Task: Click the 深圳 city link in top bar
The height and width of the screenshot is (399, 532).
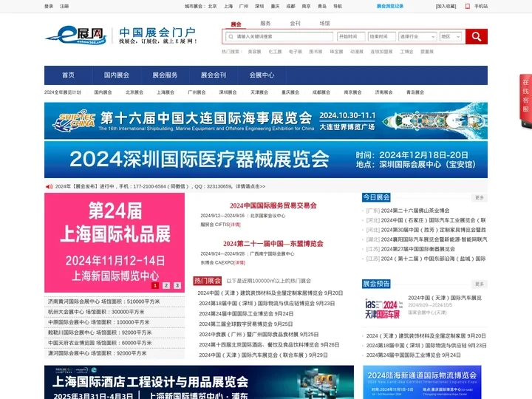Action: 259,6
